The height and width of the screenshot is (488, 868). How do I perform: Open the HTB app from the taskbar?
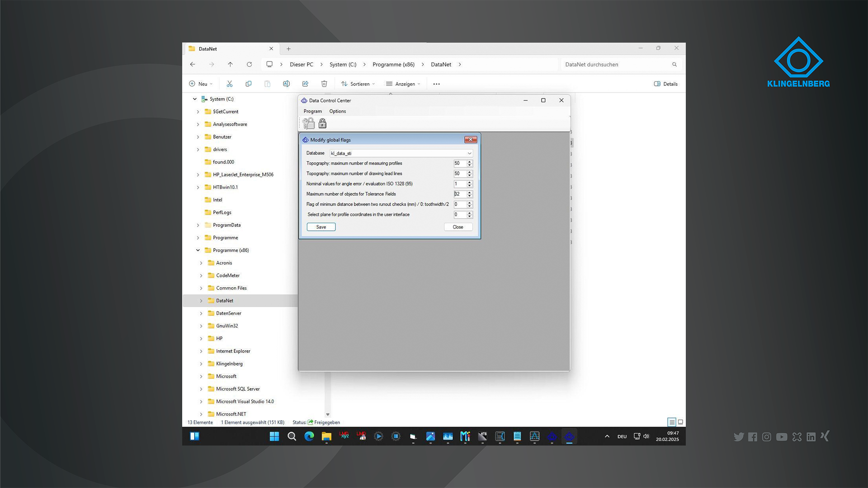coord(482,436)
